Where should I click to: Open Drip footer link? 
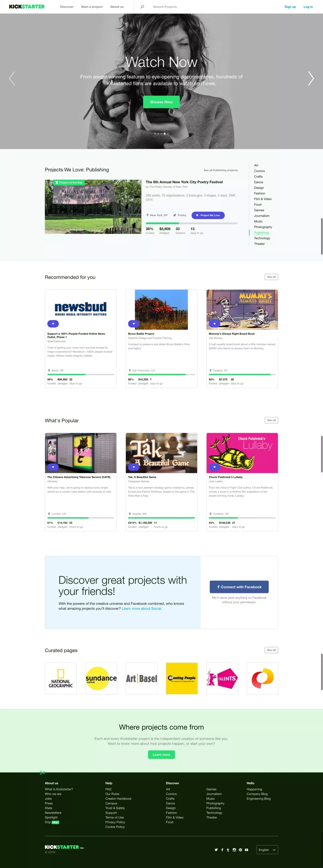click(48, 822)
